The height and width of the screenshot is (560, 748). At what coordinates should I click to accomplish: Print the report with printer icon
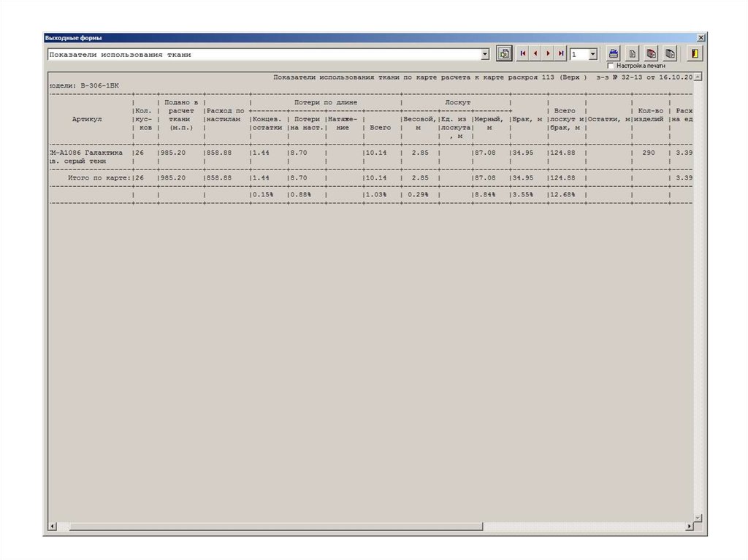(x=614, y=54)
